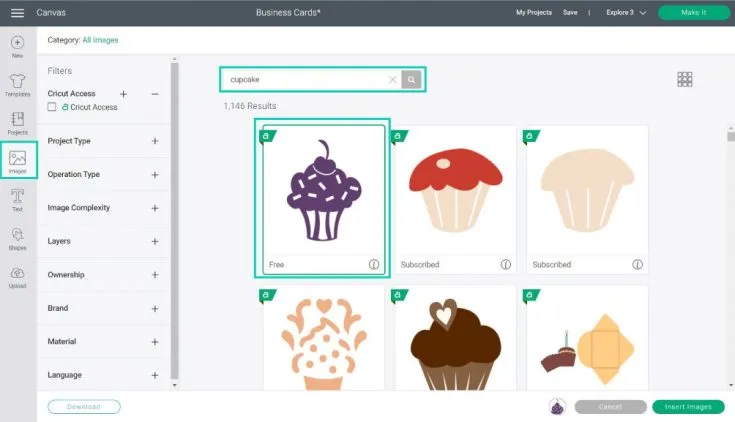Collapse the Cricut Access filter section
The image size is (735, 422).
point(155,93)
